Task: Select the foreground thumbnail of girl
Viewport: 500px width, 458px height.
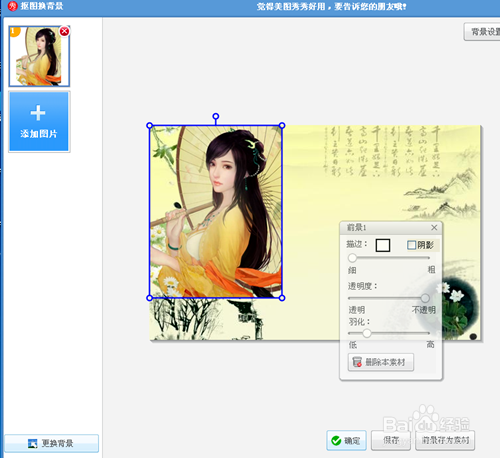Action: (39, 56)
